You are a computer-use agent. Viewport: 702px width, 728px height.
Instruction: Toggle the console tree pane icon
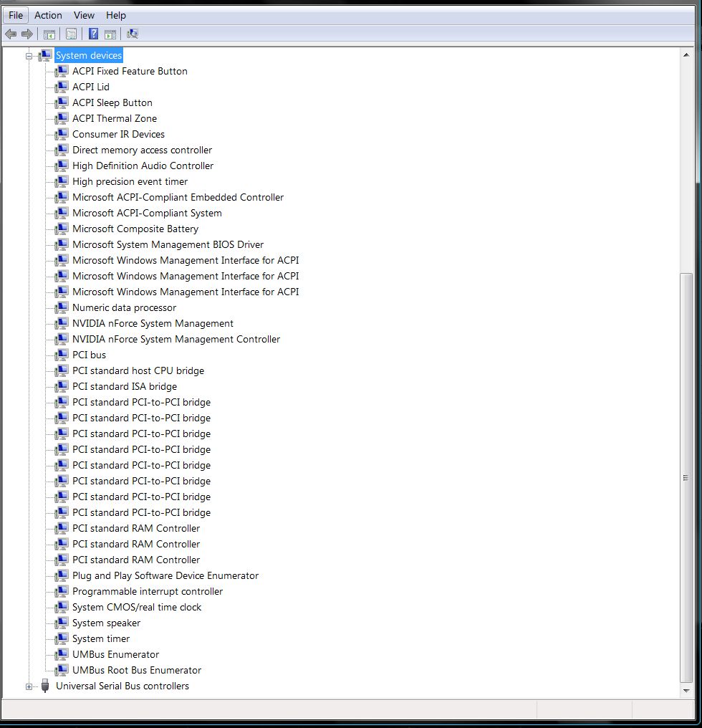[49, 34]
